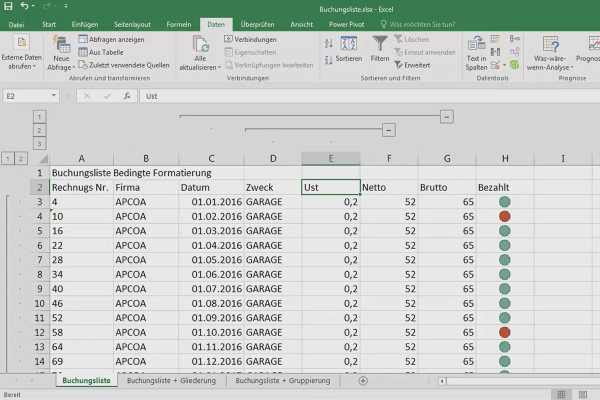Expand the Data Validation dropdown arrow

504,65
